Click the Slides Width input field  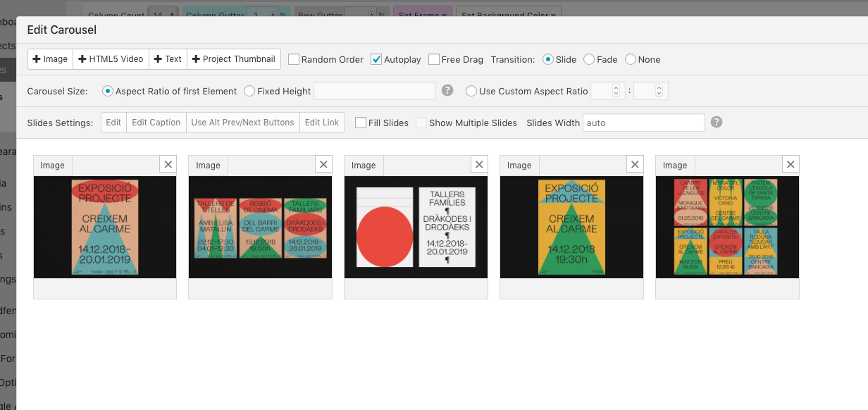tap(643, 123)
